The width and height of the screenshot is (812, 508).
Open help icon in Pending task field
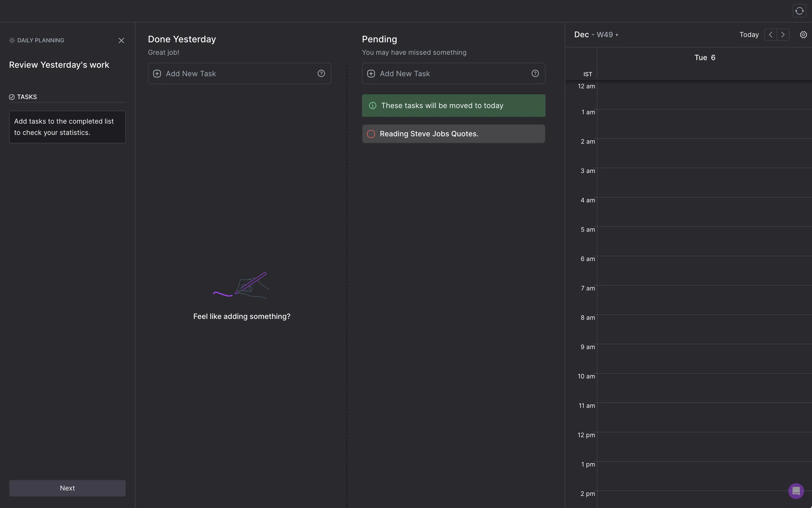coord(535,73)
